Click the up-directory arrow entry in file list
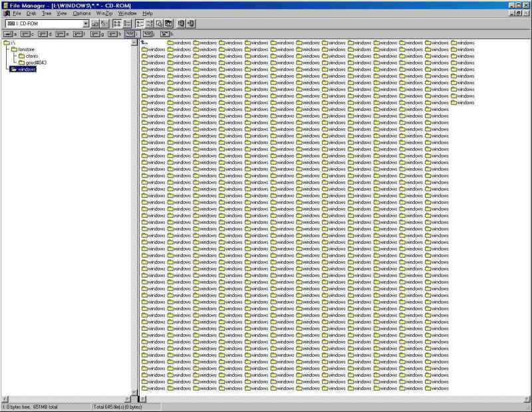The height and width of the screenshot is (412, 532). click(144, 43)
